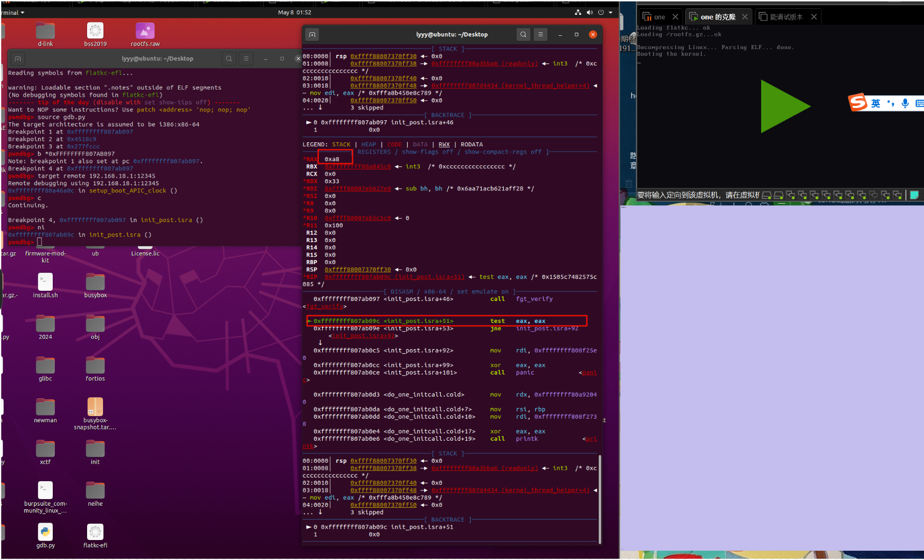Select the busybox-snapshot.tar archive icon
This screenshot has width=924, height=560.
[x=95, y=408]
